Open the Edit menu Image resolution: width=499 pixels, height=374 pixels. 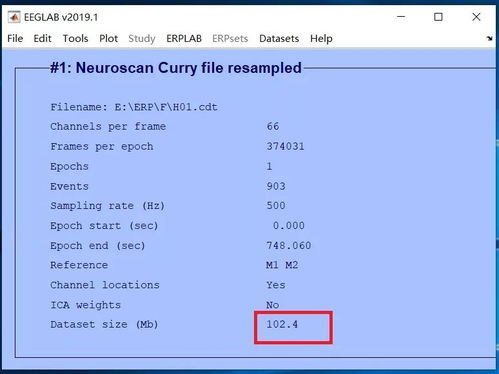pyautogui.click(x=42, y=38)
